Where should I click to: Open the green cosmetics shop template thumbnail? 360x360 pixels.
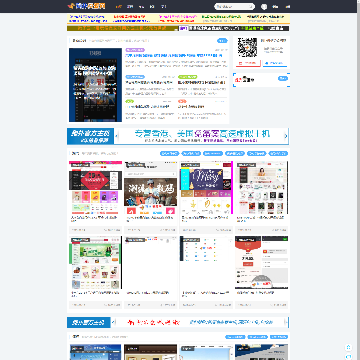(96, 263)
